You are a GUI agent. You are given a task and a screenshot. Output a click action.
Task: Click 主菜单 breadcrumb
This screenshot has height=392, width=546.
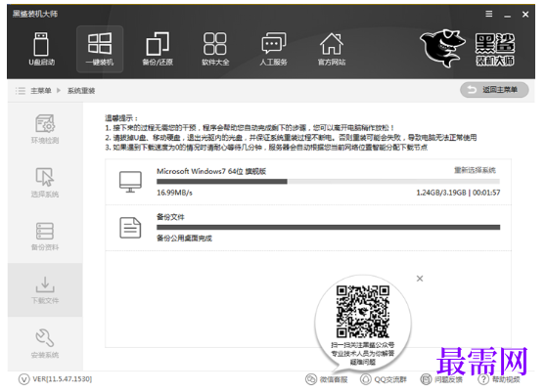pos(41,91)
